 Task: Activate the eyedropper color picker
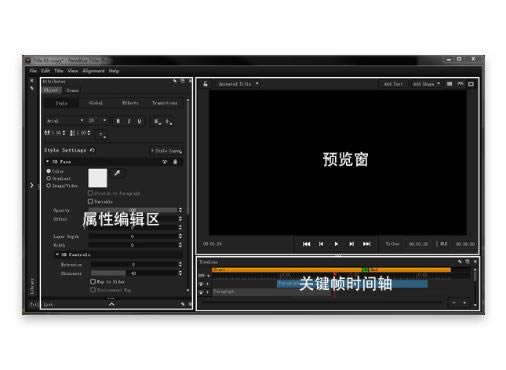pyautogui.click(x=117, y=173)
